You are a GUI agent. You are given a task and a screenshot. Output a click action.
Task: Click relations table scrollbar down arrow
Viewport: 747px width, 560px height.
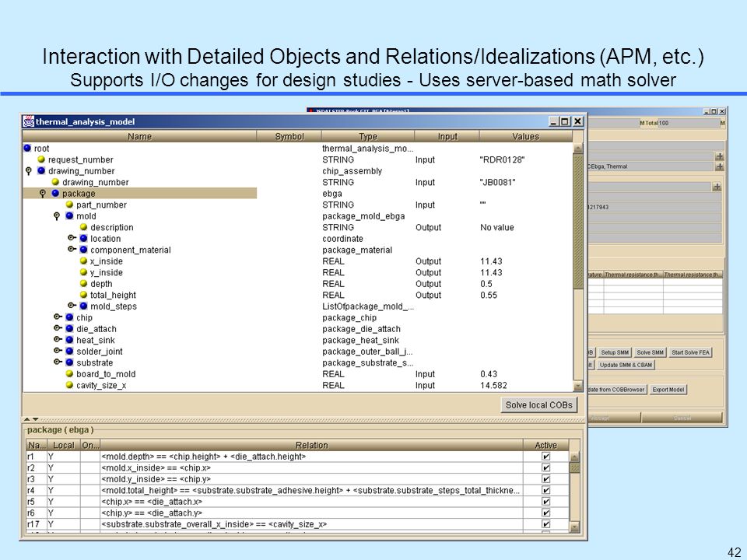pyautogui.click(x=574, y=527)
